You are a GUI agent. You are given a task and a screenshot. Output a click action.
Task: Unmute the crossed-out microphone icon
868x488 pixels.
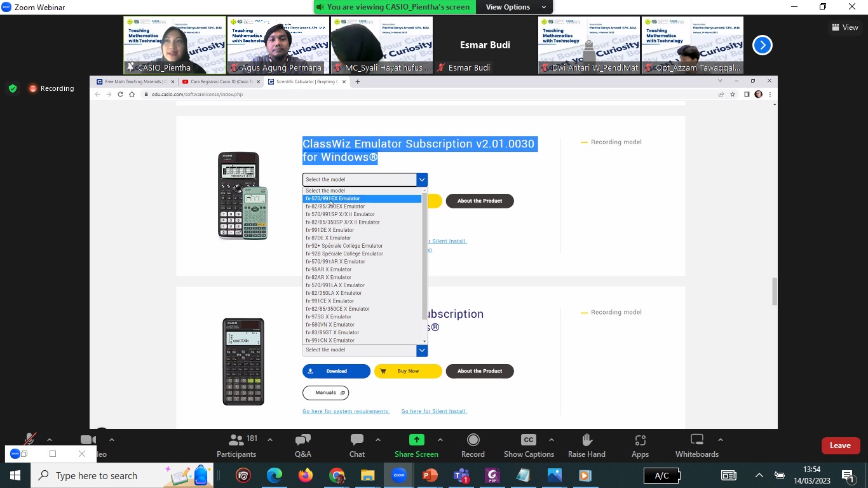(x=29, y=440)
